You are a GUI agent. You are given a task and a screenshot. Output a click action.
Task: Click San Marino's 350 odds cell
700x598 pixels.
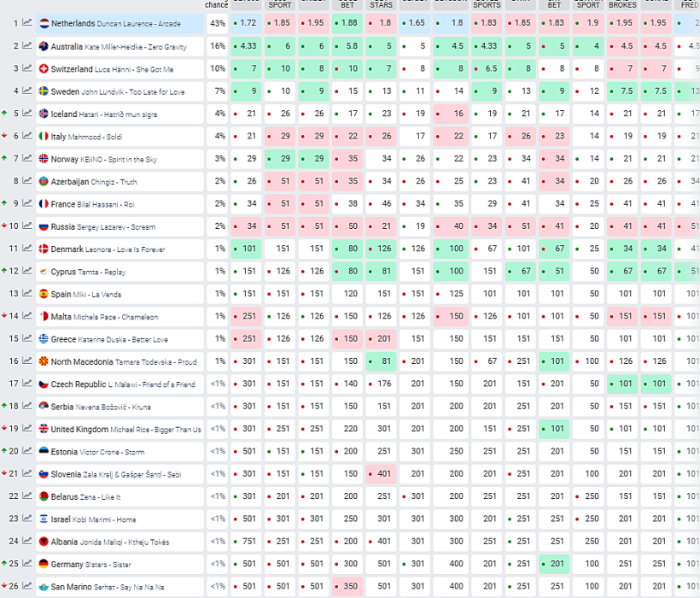347,586
